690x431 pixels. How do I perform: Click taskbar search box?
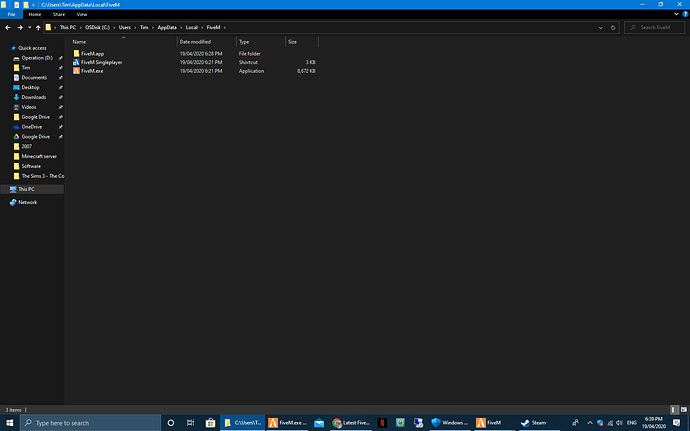pos(91,423)
